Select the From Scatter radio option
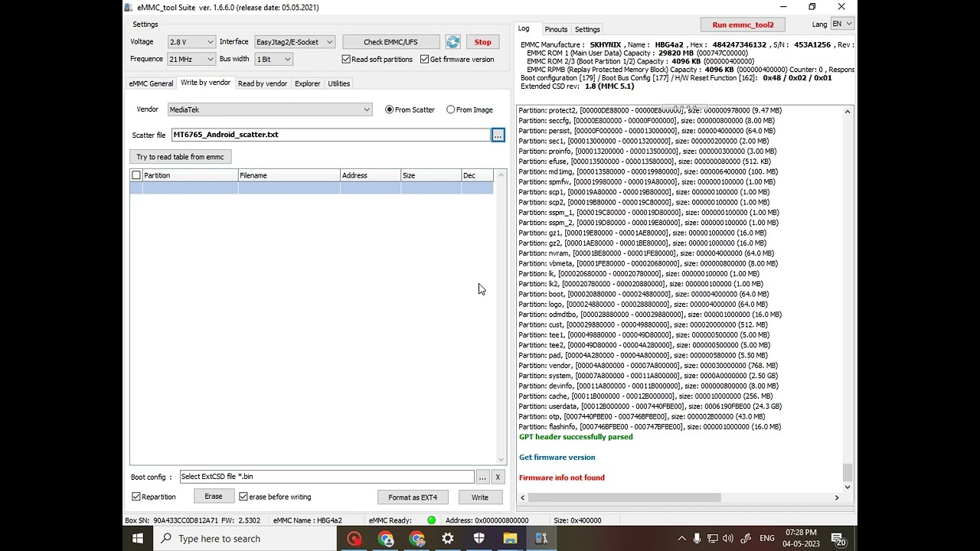The width and height of the screenshot is (980, 551). pyautogui.click(x=389, y=109)
